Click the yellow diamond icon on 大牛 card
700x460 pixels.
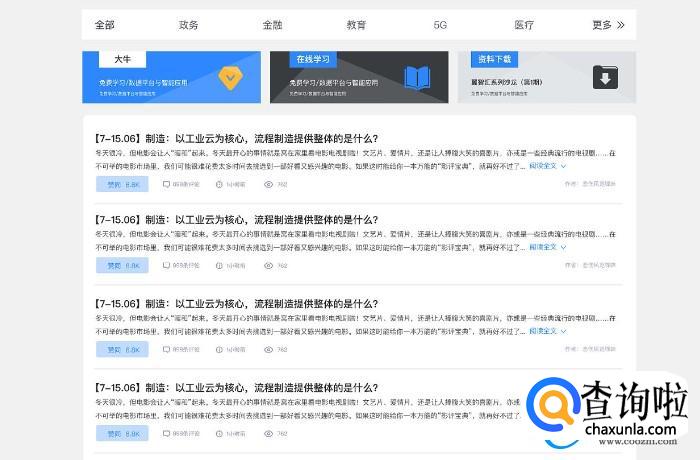pos(230,78)
